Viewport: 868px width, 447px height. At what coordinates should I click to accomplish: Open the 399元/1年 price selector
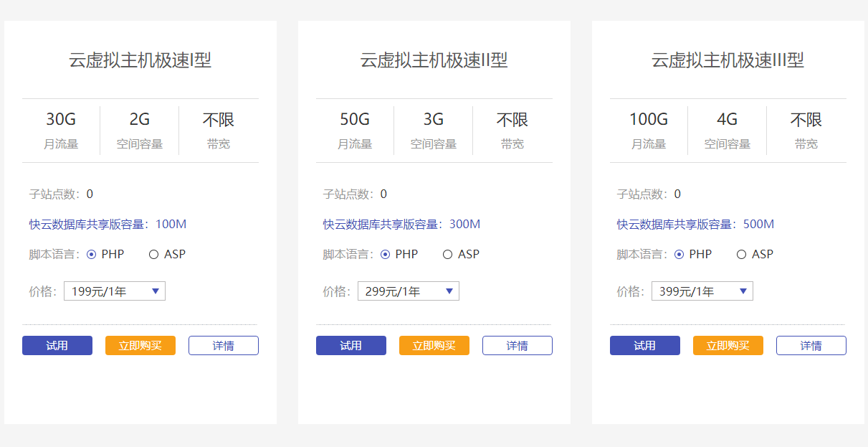[702, 291]
